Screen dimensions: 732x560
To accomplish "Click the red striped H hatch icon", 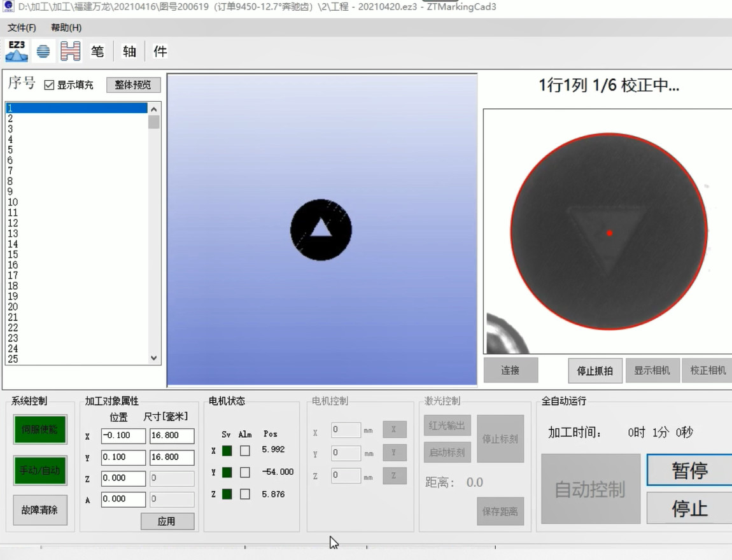I will (71, 52).
